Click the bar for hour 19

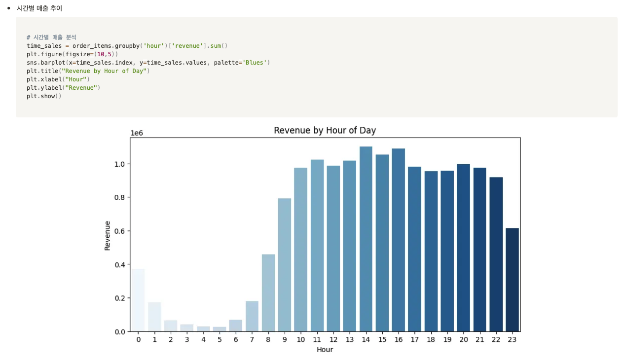coord(447,251)
